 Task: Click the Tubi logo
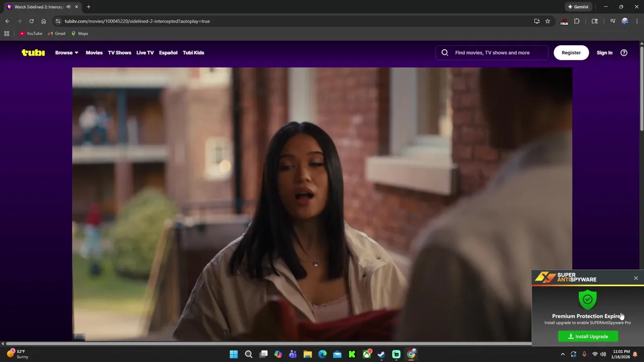33,52
